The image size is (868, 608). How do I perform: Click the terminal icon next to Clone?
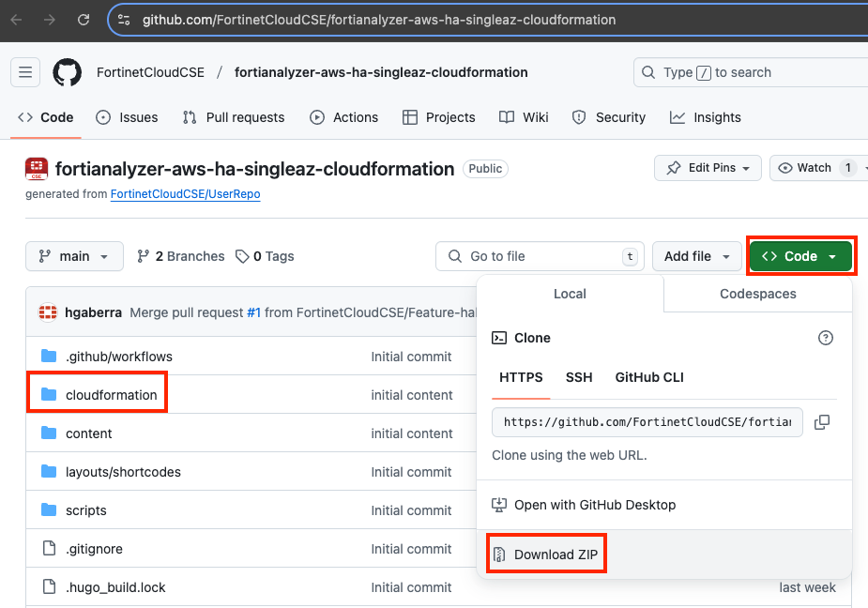click(499, 338)
